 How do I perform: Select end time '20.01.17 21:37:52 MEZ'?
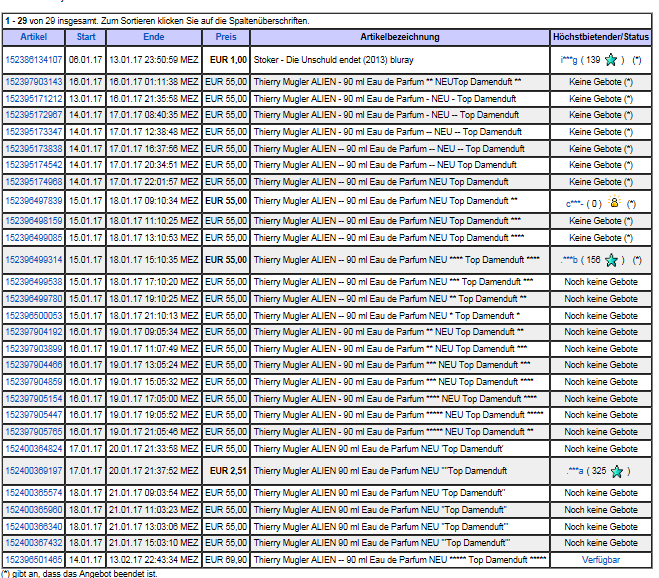click(x=153, y=471)
